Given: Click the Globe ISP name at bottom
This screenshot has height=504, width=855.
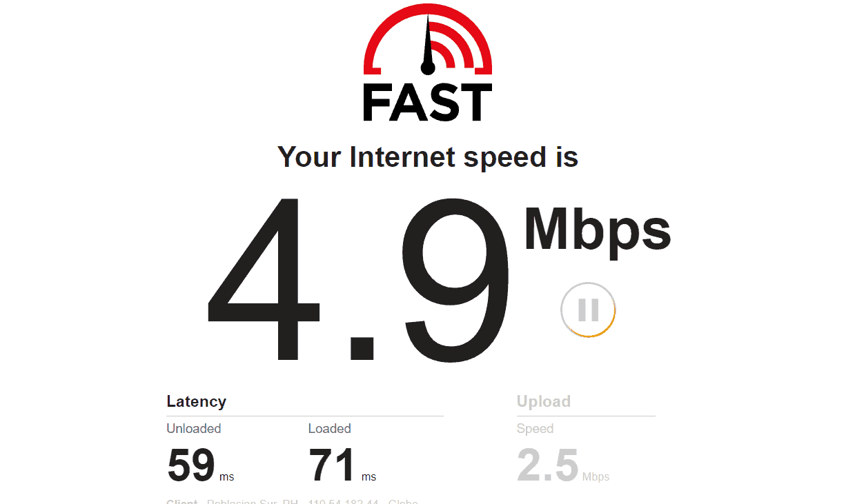Looking at the screenshot, I should 403,501.
